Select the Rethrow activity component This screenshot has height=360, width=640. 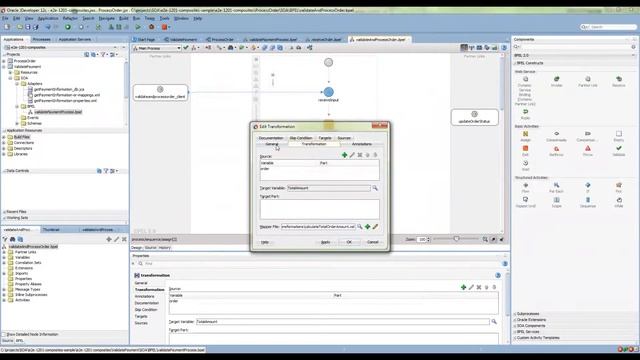point(556,151)
